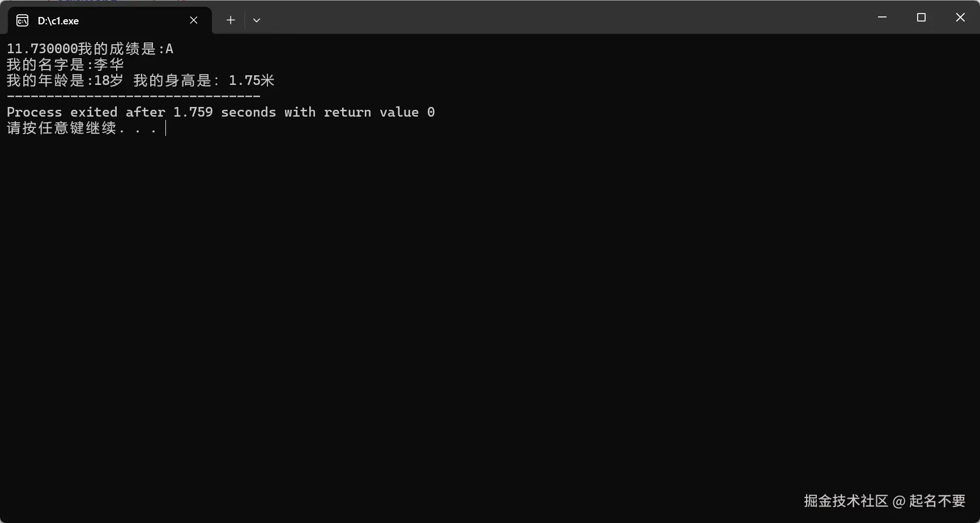
Task: Close the D:\c1.exe tab
Action: (x=194, y=20)
